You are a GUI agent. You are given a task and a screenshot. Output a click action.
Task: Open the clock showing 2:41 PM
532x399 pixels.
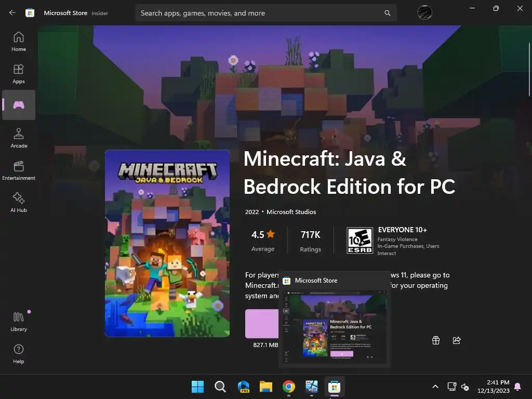tap(494, 387)
